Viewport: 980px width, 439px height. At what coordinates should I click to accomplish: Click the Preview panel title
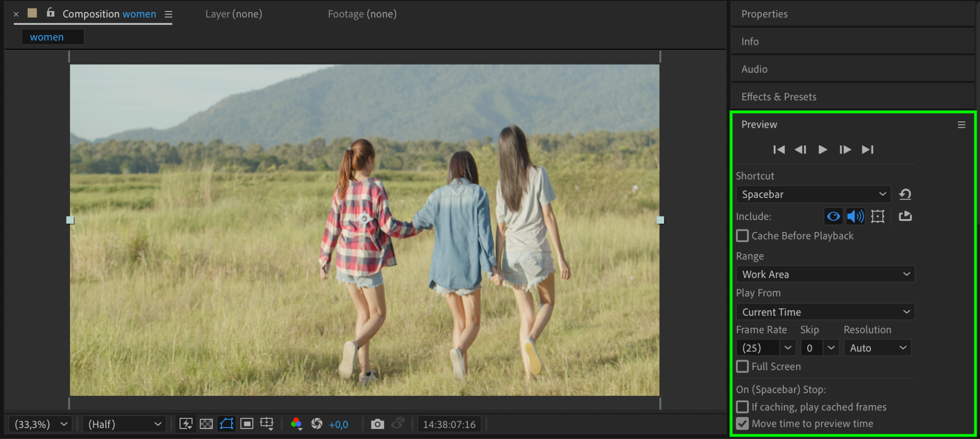tap(759, 125)
